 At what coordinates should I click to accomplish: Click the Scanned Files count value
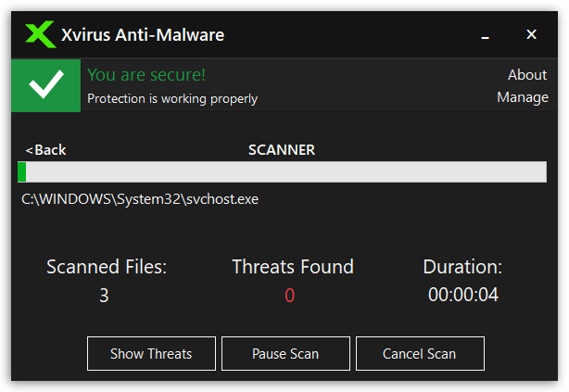pyautogui.click(x=104, y=295)
